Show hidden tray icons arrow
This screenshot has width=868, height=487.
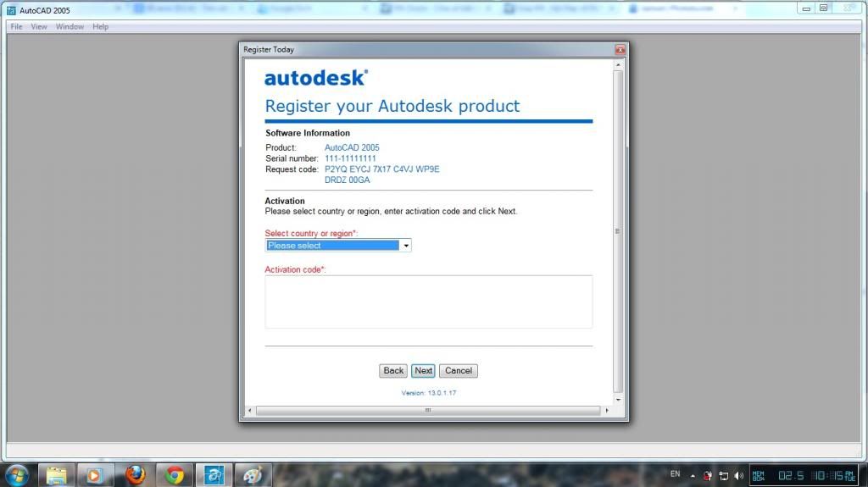(x=693, y=476)
